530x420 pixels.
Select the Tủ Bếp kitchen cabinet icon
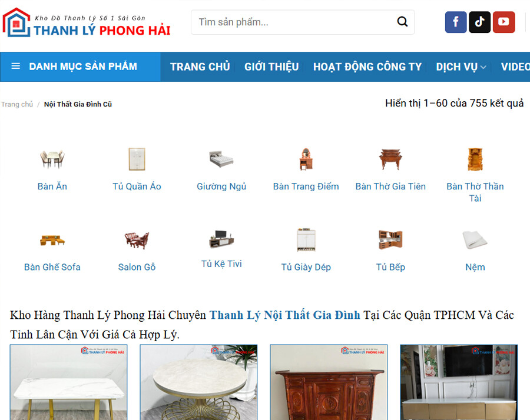(390, 240)
